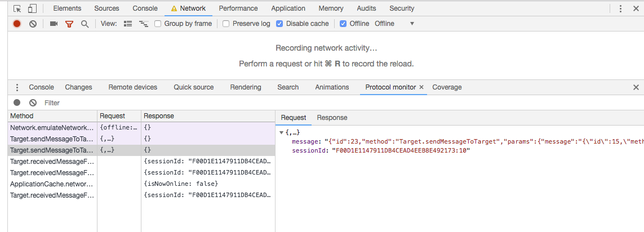Uncheck the Disable cache checkbox
Viewport: 644px width, 232px height.
pyautogui.click(x=279, y=24)
